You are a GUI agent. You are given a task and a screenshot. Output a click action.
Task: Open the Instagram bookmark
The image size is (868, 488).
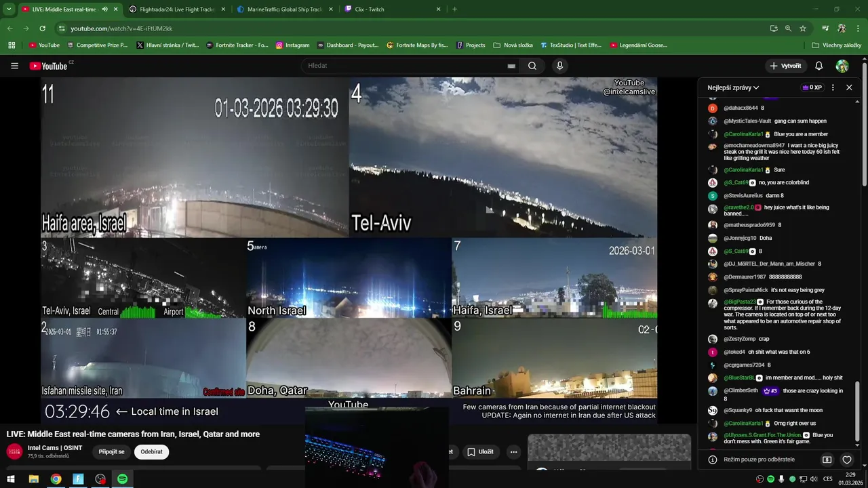[x=292, y=45]
